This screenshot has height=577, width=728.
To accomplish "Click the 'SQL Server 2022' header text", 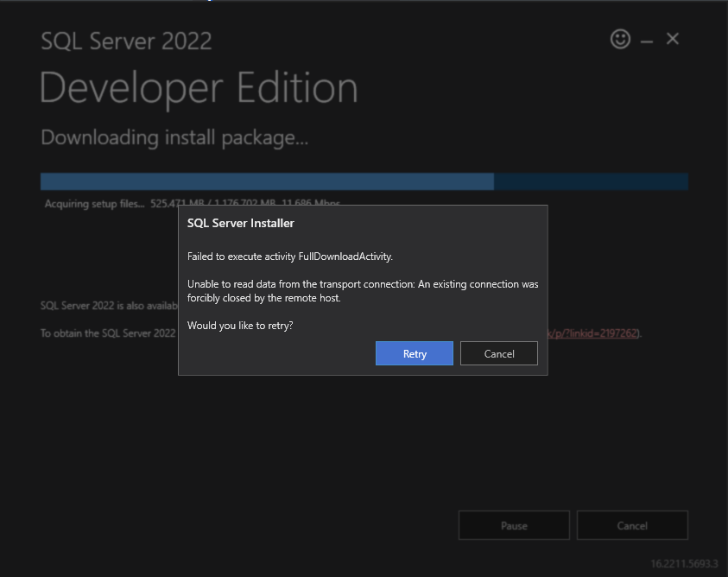I will (126, 41).
